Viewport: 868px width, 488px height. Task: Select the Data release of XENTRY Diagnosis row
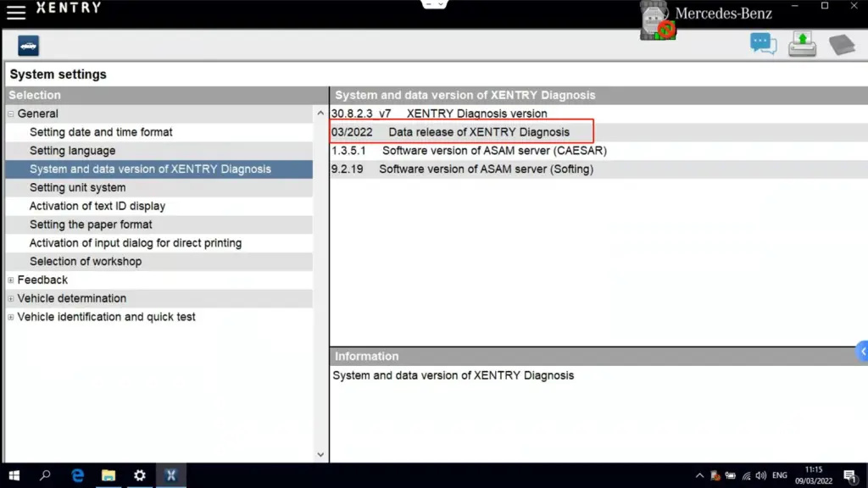tap(599, 132)
